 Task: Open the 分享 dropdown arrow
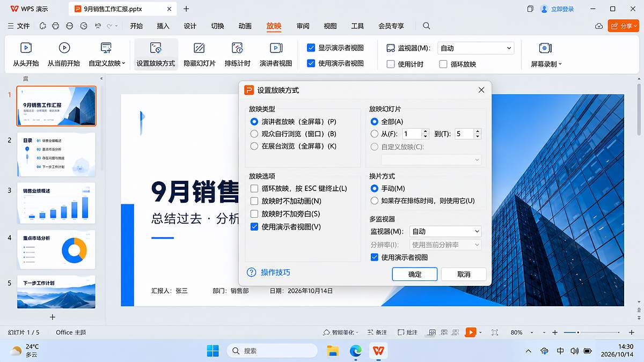635,26
